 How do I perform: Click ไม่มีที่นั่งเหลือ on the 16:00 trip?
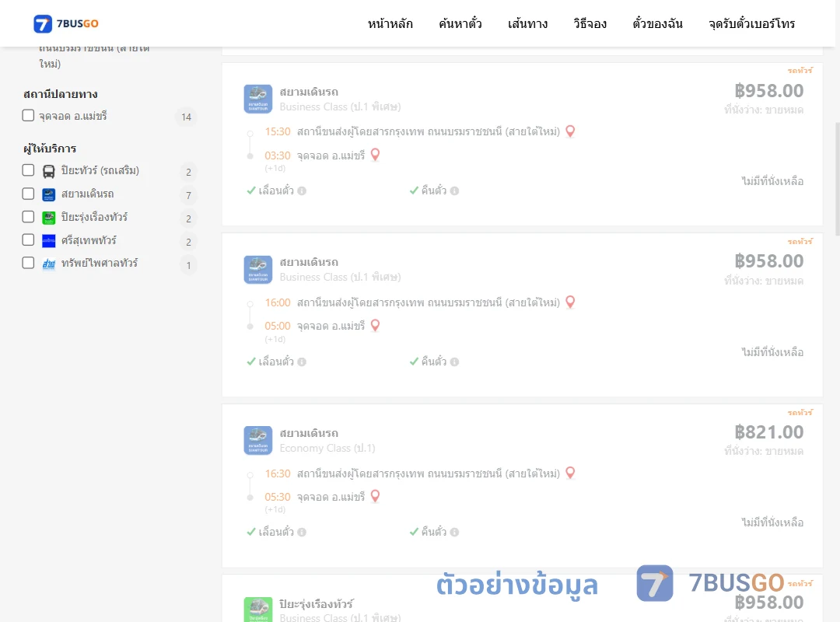pos(772,352)
